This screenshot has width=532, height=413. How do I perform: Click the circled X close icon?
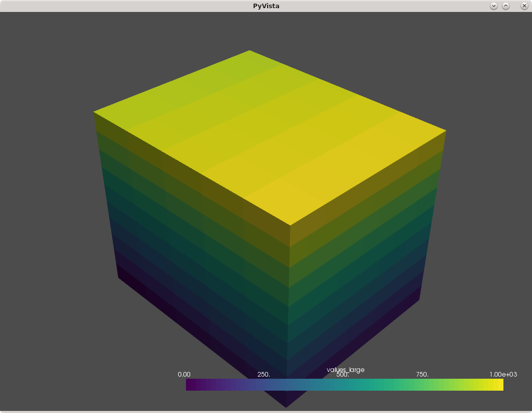(523, 6)
